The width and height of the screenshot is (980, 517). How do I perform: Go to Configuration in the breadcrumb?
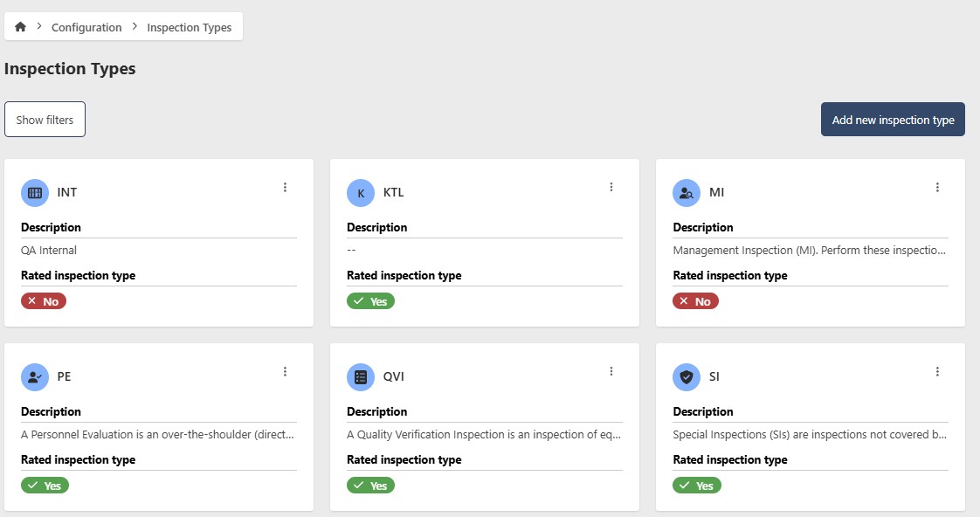click(x=86, y=27)
